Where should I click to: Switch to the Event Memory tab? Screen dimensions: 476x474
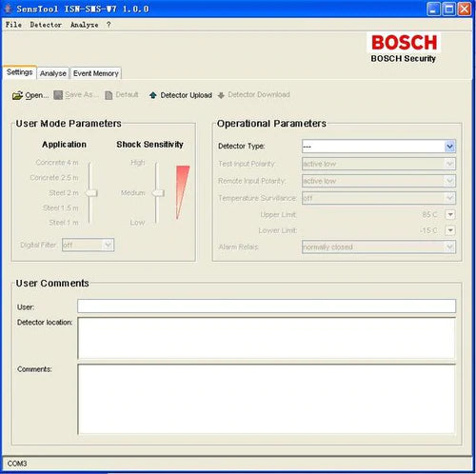[95, 73]
